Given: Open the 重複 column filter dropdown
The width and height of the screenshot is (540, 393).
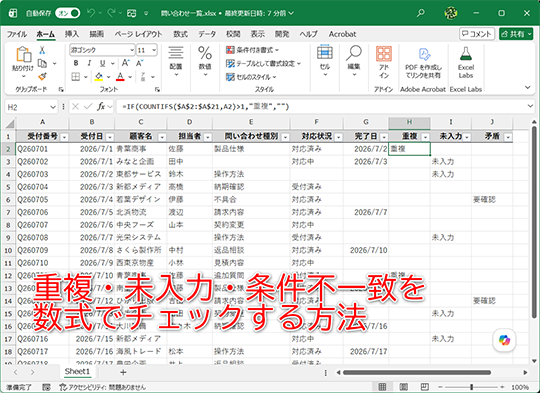Looking at the screenshot, I should click(x=425, y=137).
